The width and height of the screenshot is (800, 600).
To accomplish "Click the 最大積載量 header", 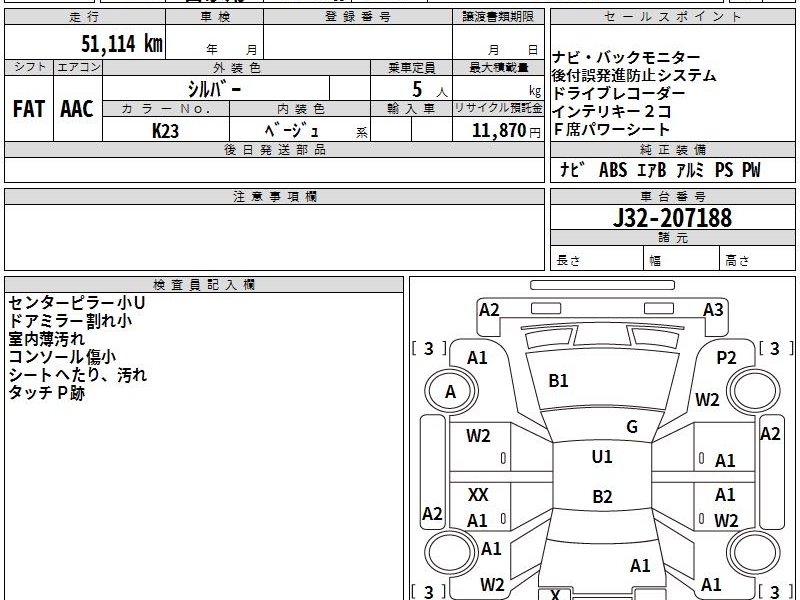I will tap(498, 68).
